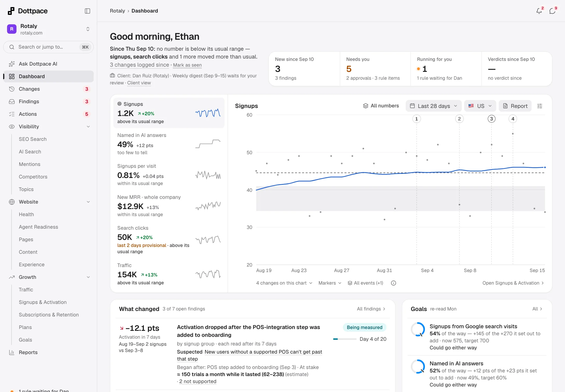
Task: Click the Dashboard grid icon
Action: [x=12, y=77]
